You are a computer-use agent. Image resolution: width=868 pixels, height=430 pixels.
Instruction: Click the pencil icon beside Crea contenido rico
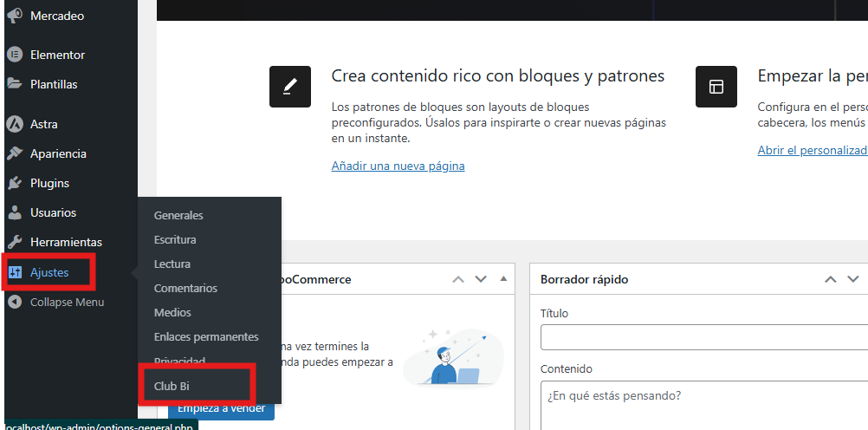[290, 87]
